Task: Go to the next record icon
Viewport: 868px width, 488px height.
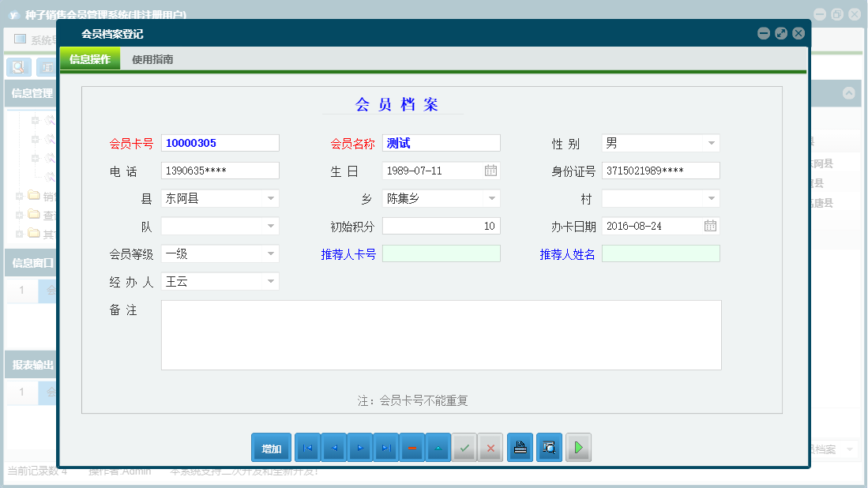Action: 360,448
